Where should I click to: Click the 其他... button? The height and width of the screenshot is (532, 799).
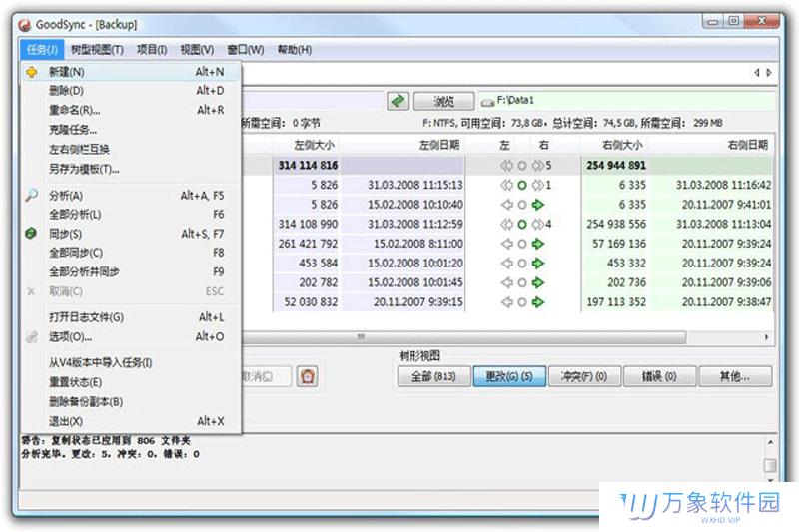click(735, 376)
